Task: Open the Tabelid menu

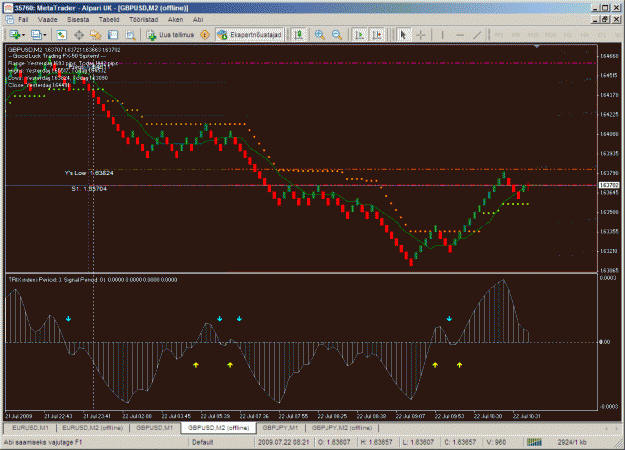Action: (x=109, y=20)
